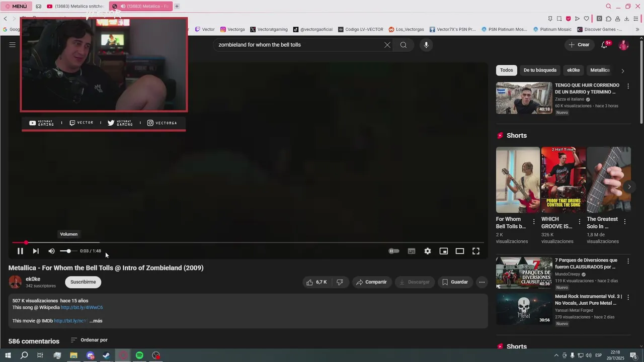
Task: Open options for 'For Whom Bell Tolls' short
Action: click(534, 222)
